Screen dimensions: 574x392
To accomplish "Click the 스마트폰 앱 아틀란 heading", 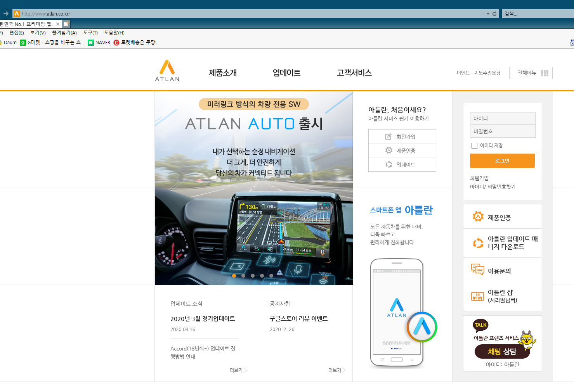I will point(401,210).
